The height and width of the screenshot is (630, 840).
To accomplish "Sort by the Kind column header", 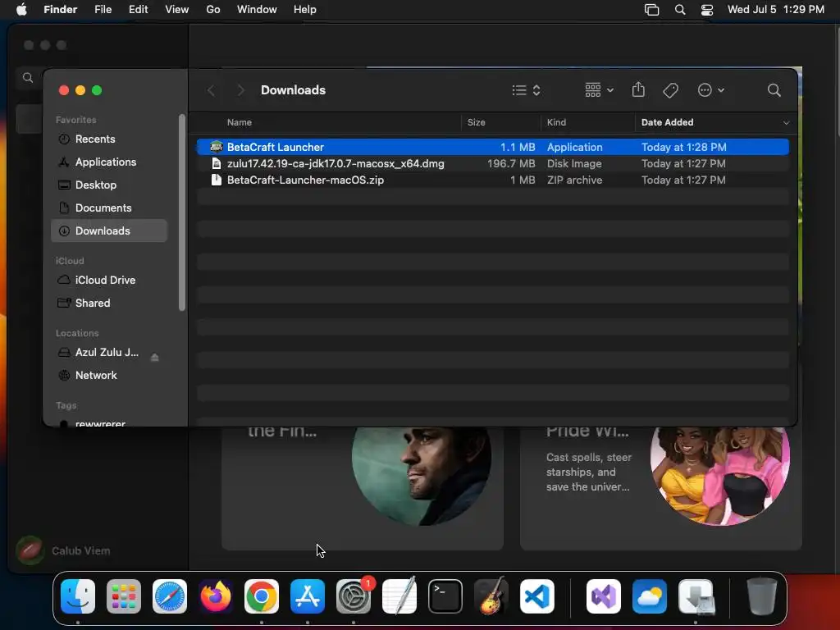I will pyautogui.click(x=556, y=122).
